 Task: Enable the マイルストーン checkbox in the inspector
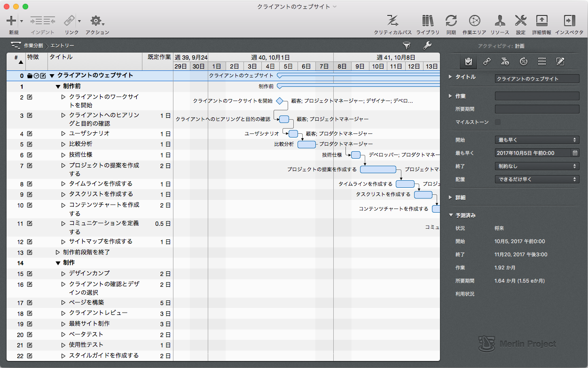click(498, 122)
